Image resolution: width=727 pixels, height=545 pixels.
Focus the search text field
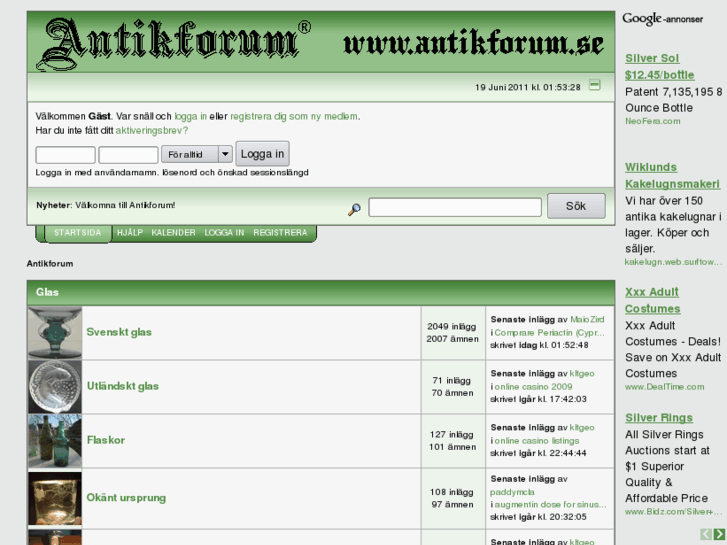[455, 207]
